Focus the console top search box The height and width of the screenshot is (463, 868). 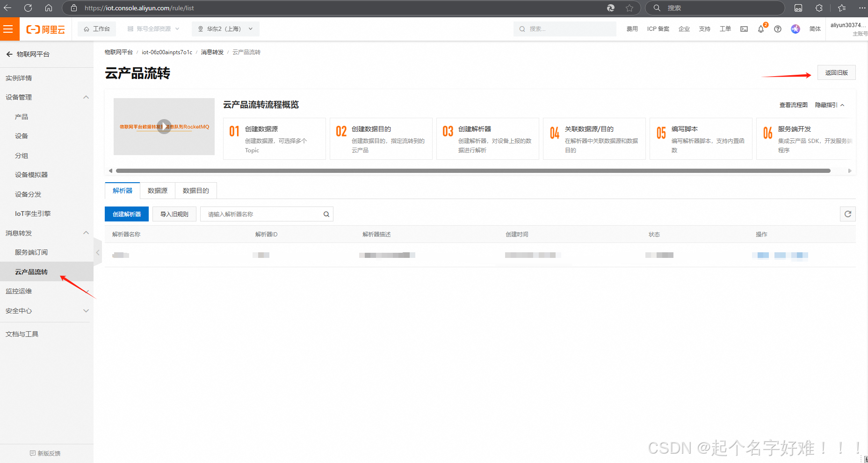coord(565,29)
